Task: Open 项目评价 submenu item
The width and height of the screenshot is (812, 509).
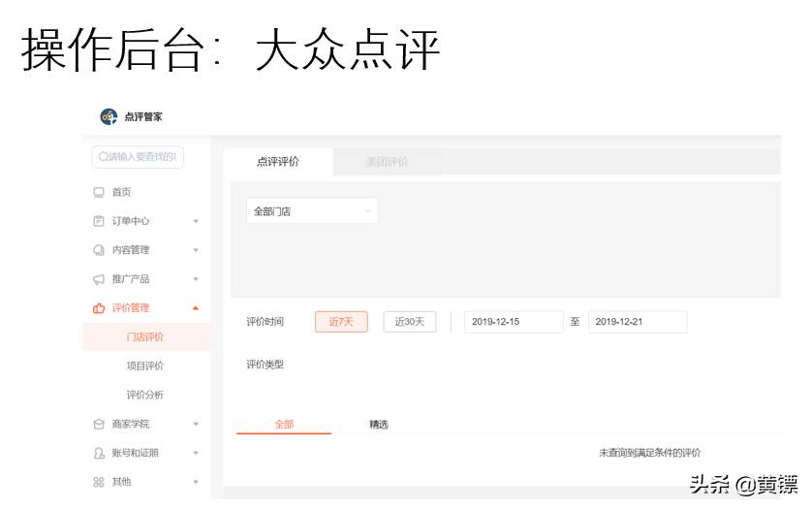Action: pos(145,366)
